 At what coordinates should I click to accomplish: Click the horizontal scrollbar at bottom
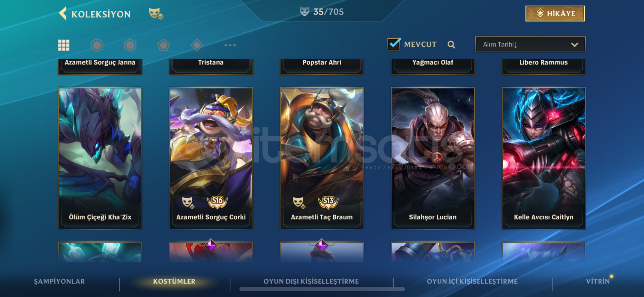pyautogui.click(x=322, y=289)
